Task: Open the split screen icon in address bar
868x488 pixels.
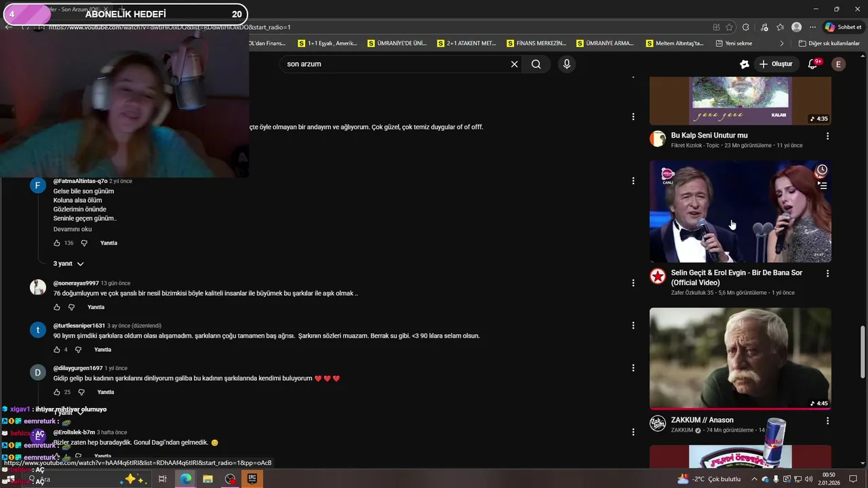Action: [716, 27]
